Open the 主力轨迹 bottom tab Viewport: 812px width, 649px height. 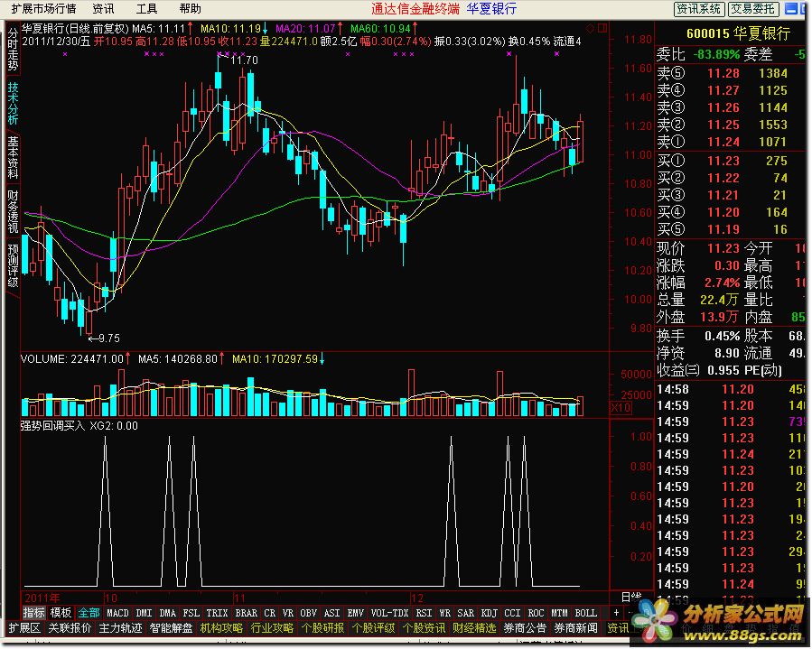pyautogui.click(x=120, y=628)
